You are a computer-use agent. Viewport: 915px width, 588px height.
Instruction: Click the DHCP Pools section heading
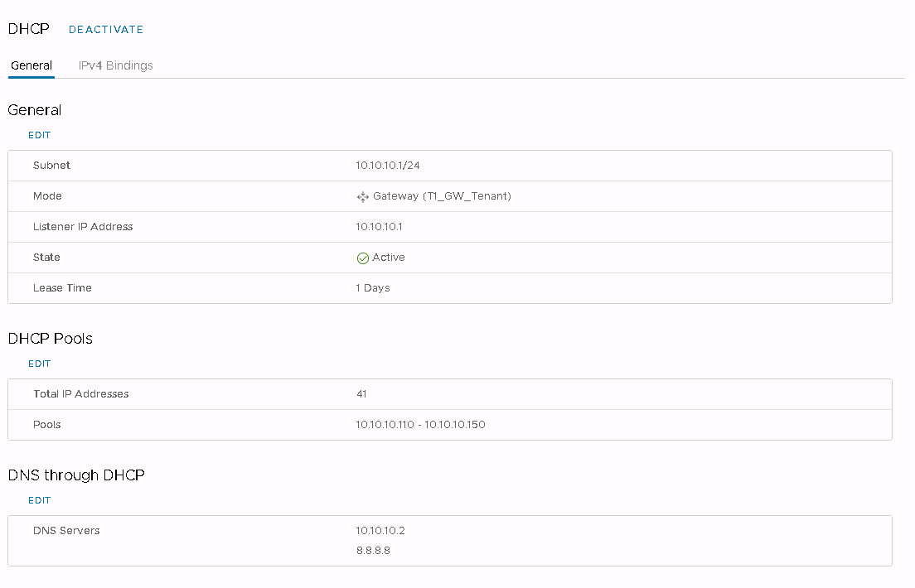point(50,339)
